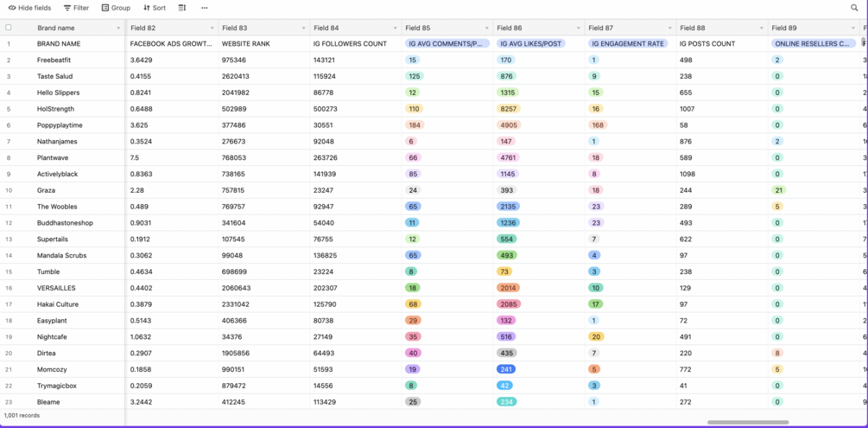
Task: Click the 2014 likes tag for VERSAILLES
Action: pyautogui.click(x=508, y=288)
